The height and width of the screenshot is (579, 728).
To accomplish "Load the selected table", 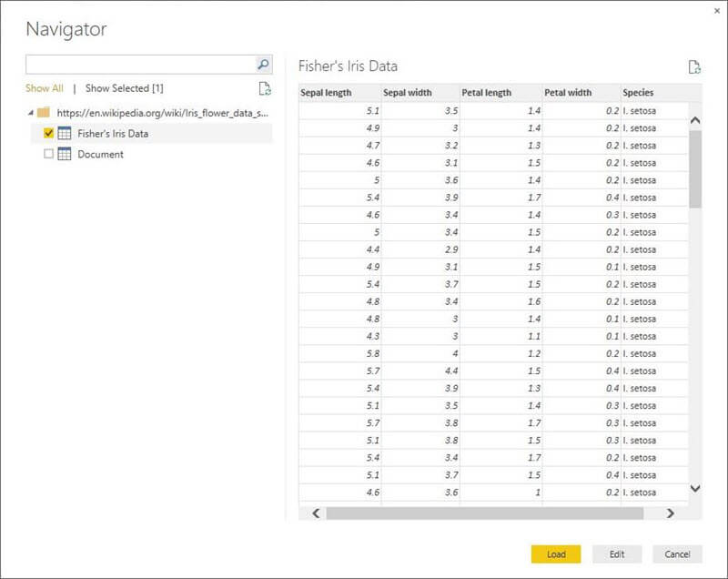I will pos(556,554).
